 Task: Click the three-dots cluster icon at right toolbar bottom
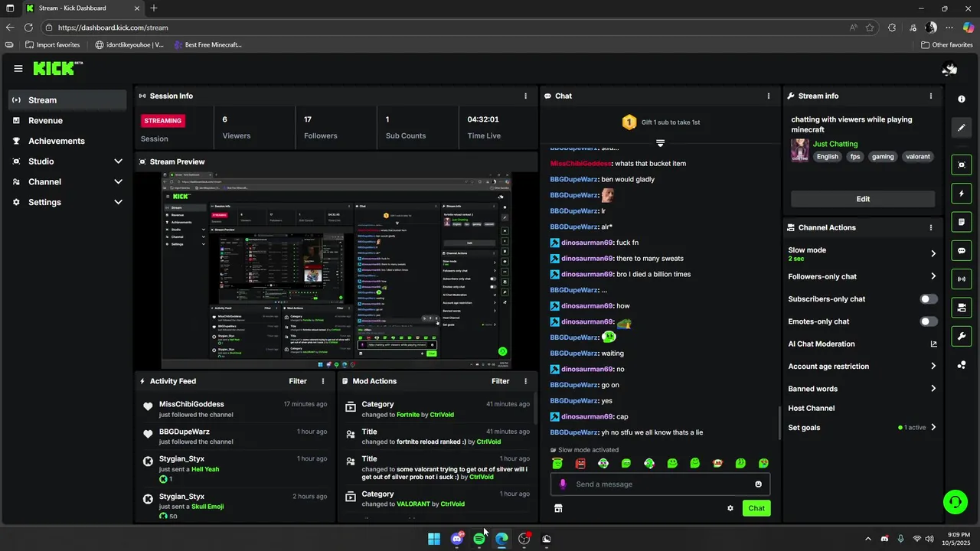point(962,365)
